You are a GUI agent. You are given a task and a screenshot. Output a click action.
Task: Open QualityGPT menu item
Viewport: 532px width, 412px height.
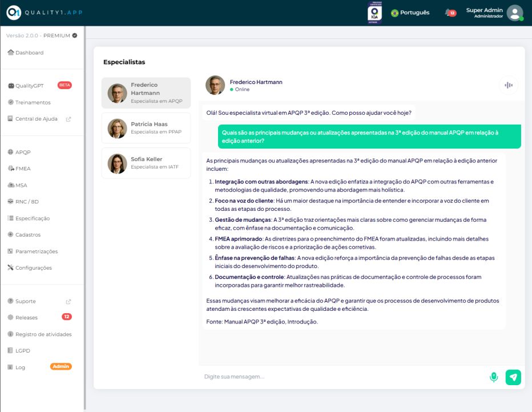pos(30,86)
